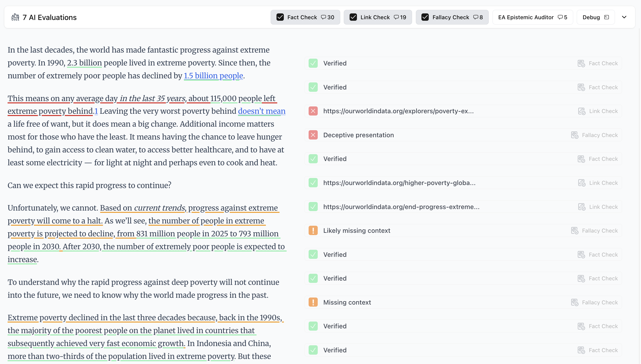The height and width of the screenshot is (364, 641).
Task: Click red X icon on poverty-explorer link check
Action: point(313,111)
